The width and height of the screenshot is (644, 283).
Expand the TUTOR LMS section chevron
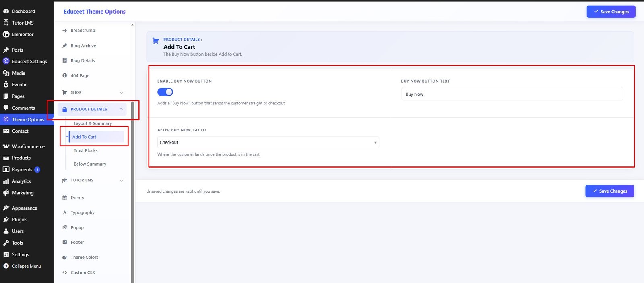pos(122,181)
